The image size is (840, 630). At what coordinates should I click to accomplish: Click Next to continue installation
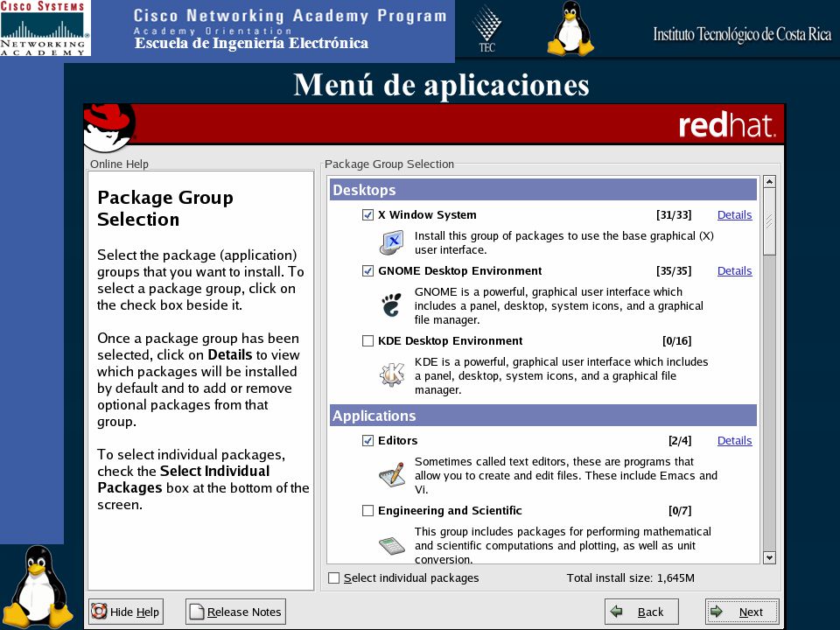coord(742,612)
